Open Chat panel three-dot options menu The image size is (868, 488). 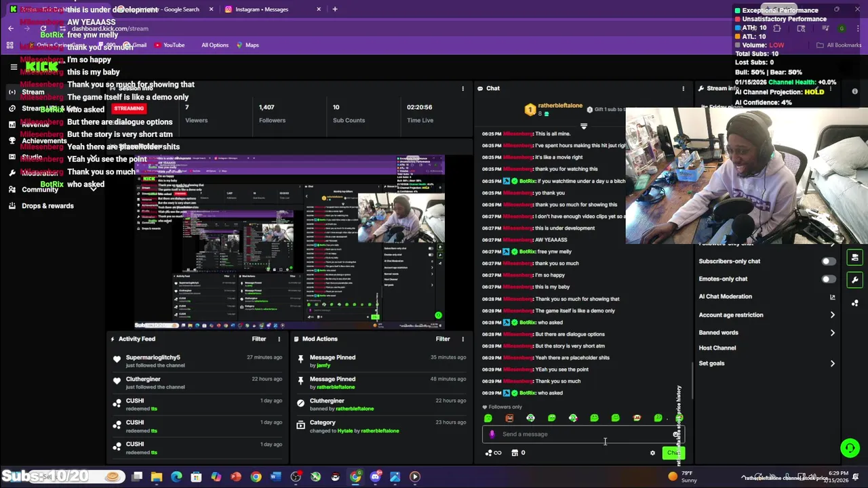click(x=683, y=88)
